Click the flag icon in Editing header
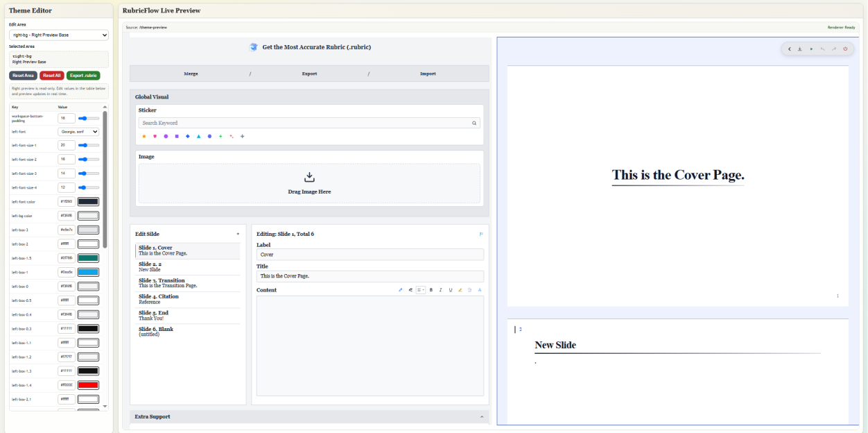Viewport: 868px width, 433px height. (481, 235)
